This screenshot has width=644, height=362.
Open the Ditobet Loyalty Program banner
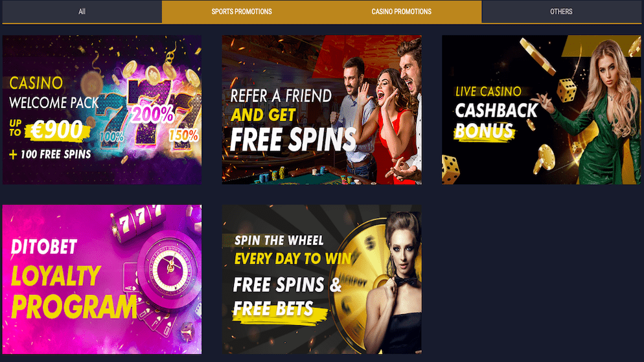click(102, 279)
